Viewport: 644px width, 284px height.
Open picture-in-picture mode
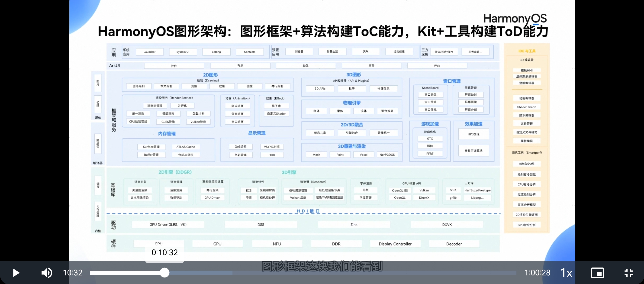(x=597, y=272)
